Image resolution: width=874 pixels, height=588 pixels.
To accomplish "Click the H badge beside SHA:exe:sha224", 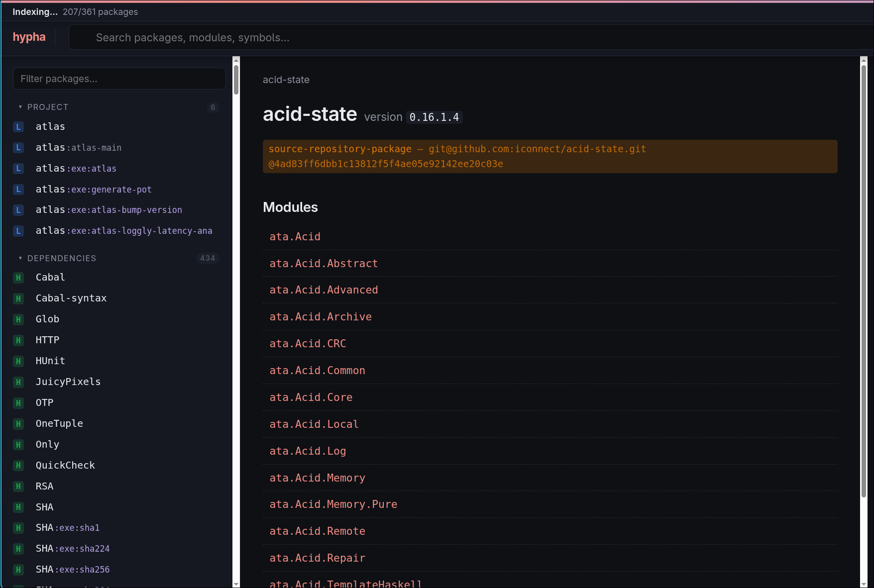I will pos(18,549).
